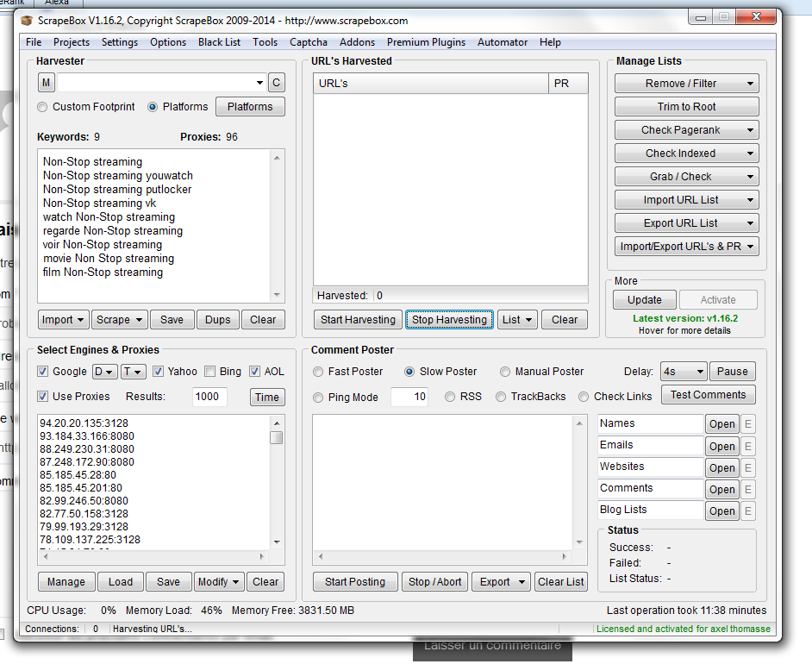Click the E button next to Blog Lists
The height and width of the screenshot is (664, 812).
[748, 511]
